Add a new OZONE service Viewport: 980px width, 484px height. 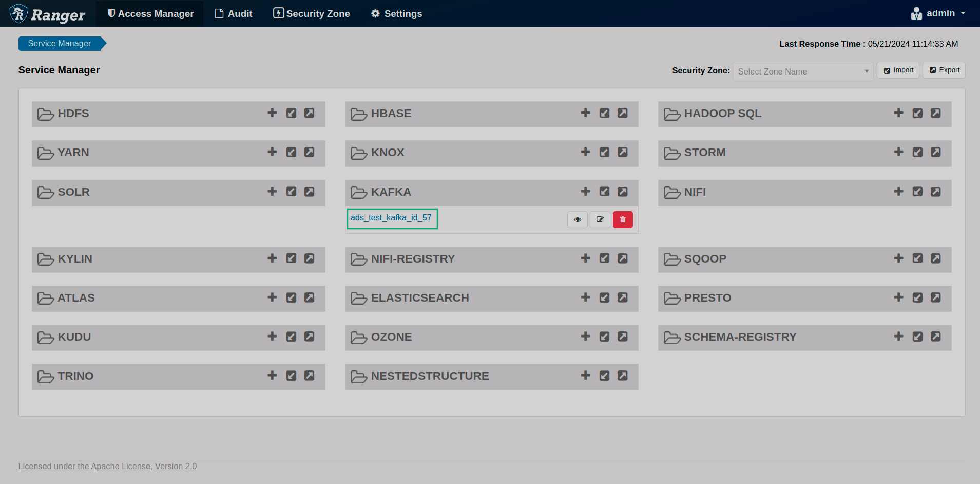pyautogui.click(x=585, y=337)
